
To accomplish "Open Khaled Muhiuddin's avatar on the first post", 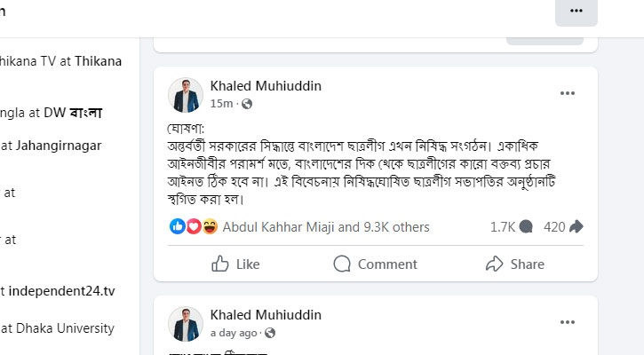I will tap(187, 94).
